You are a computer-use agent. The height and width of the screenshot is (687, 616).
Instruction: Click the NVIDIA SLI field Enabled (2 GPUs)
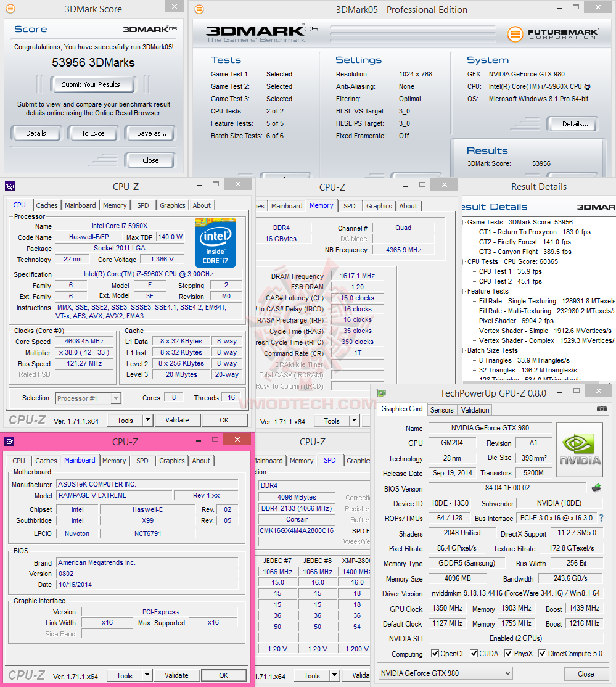click(x=515, y=638)
